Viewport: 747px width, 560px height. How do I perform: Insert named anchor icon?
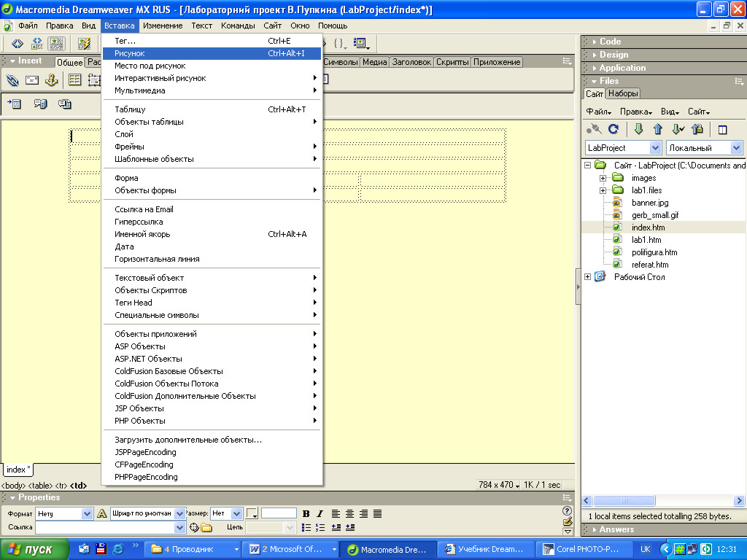click(x=52, y=80)
